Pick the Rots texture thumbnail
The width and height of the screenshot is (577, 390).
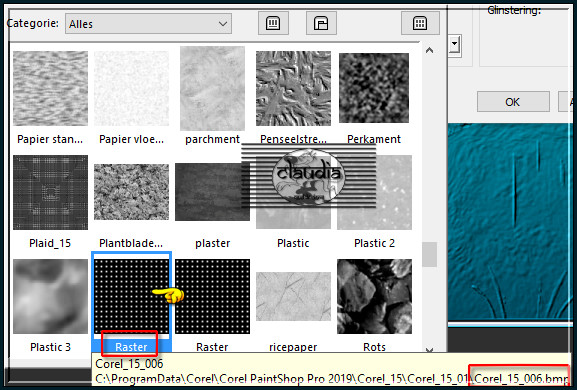tap(374, 296)
